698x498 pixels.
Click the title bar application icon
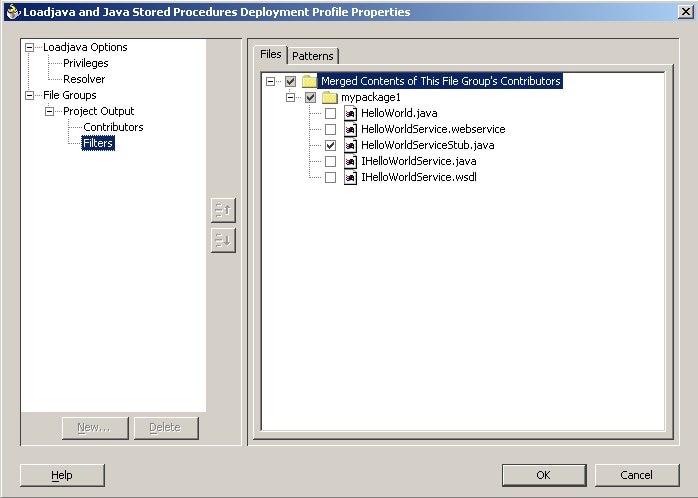click(x=13, y=12)
